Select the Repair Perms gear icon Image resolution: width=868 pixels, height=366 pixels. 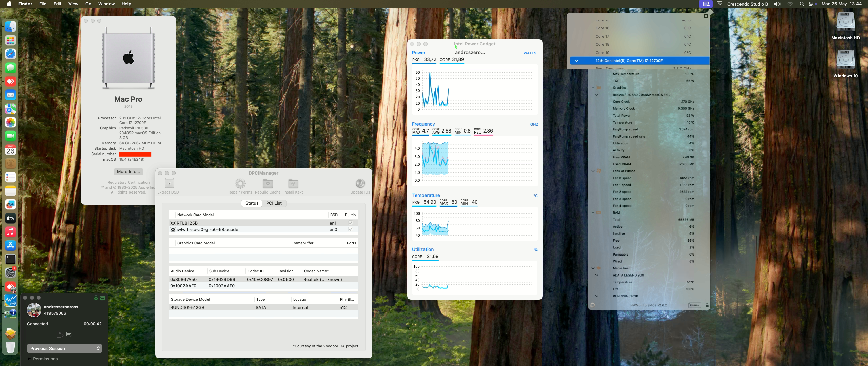point(240,183)
